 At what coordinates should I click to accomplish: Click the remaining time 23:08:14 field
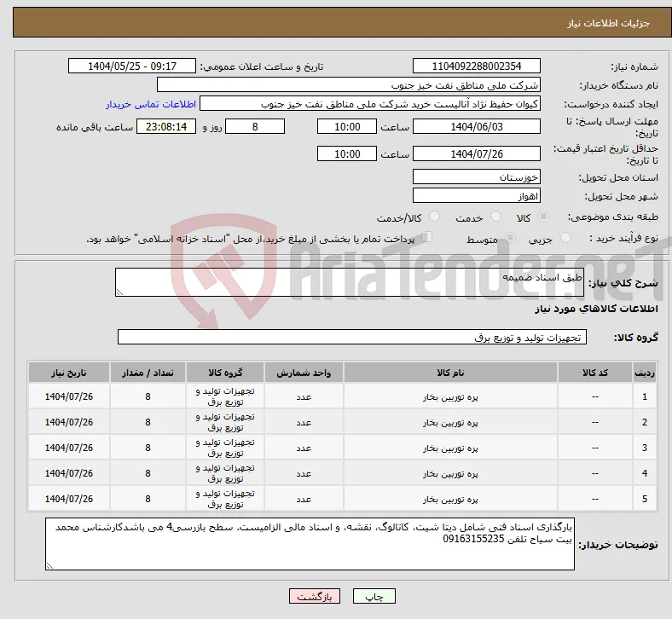(166, 127)
